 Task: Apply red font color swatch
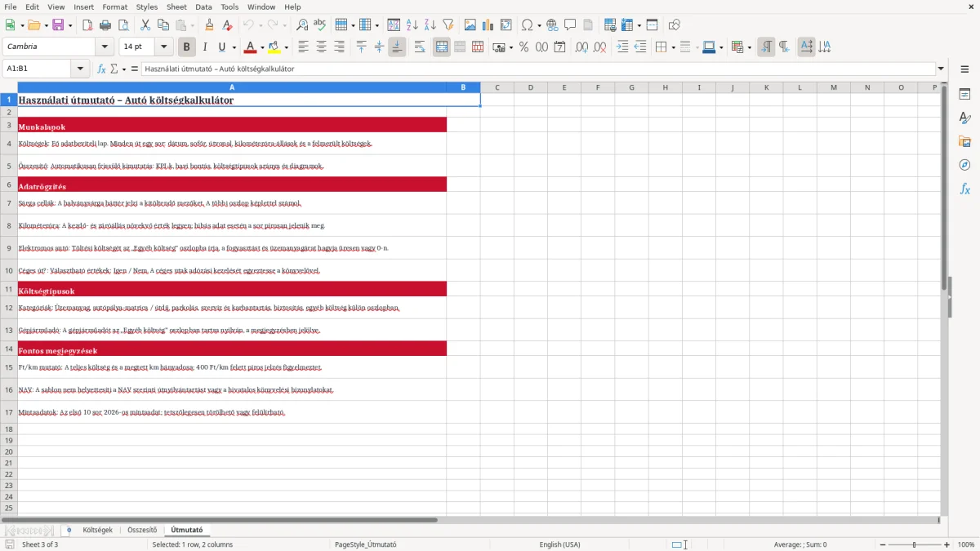click(250, 47)
